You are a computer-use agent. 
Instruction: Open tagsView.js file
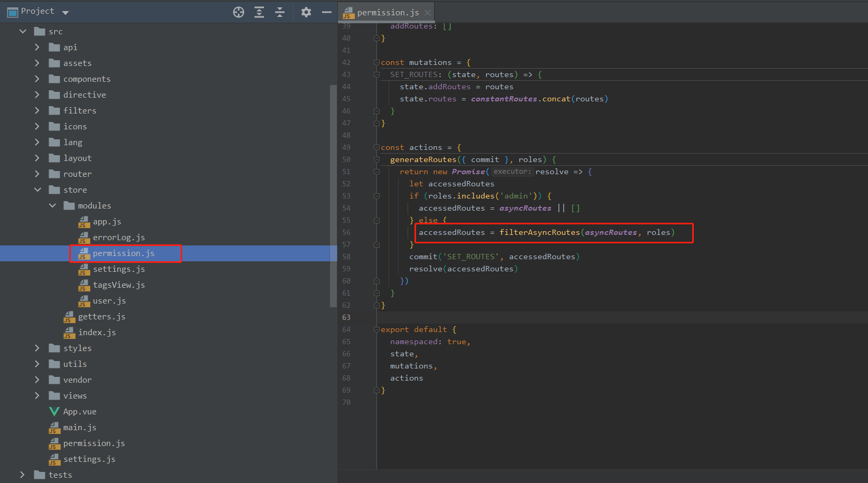119,285
